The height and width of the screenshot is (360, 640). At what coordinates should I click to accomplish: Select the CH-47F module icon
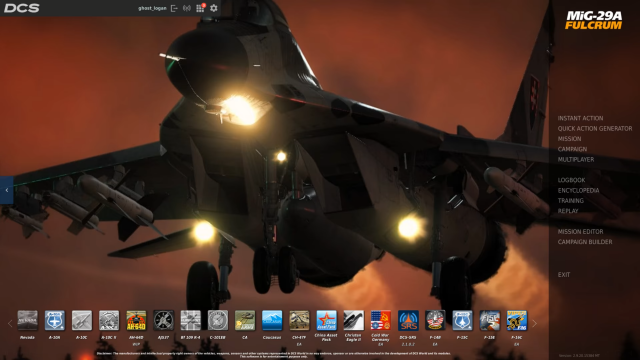click(x=299, y=320)
